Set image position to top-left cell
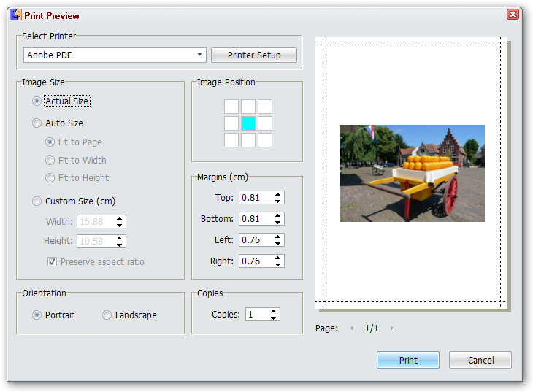The width and height of the screenshot is (533, 392). (x=231, y=107)
